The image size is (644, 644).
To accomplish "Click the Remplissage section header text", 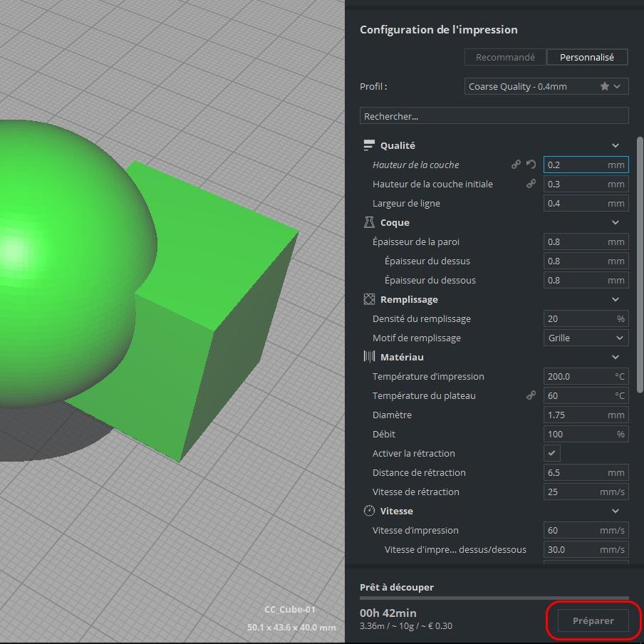I will [x=409, y=299].
